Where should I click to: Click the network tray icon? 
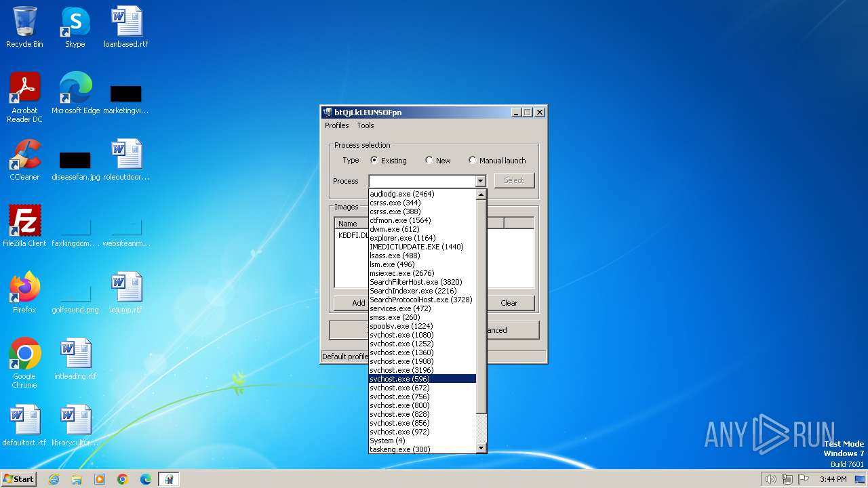[787, 479]
